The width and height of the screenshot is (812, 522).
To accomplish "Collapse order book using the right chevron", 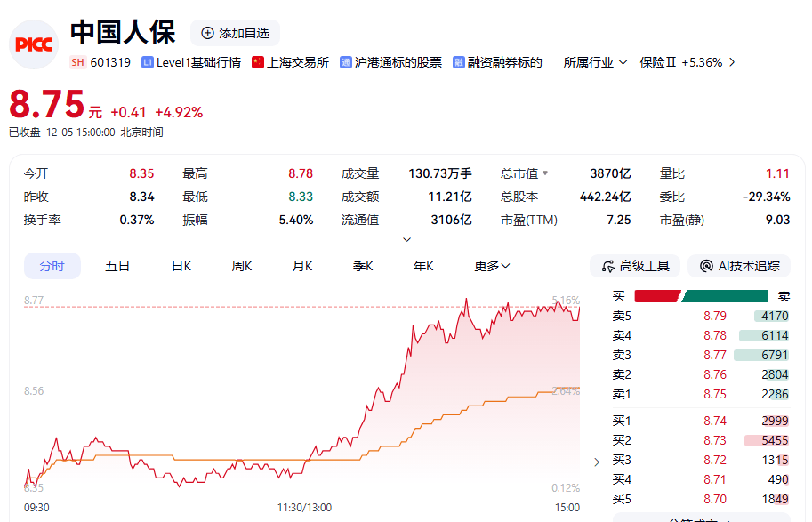I will pyautogui.click(x=597, y=462).
